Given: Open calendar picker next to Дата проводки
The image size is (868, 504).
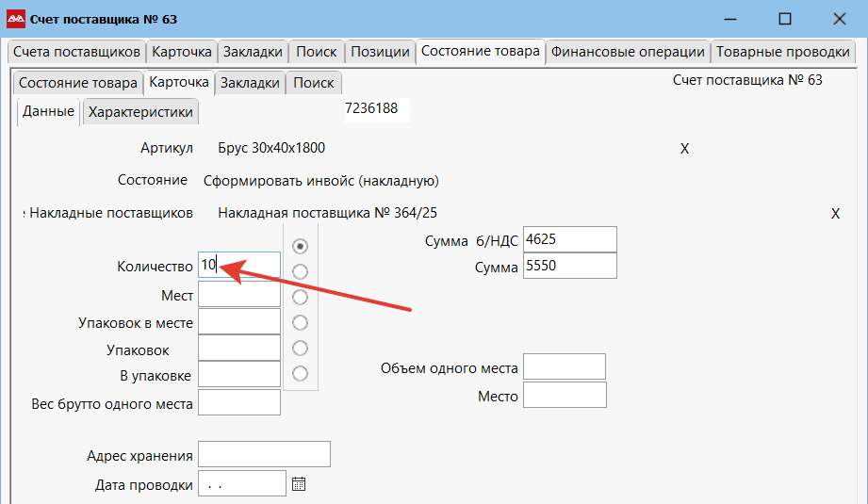Looking at the screenshot, I should [299, 484].
